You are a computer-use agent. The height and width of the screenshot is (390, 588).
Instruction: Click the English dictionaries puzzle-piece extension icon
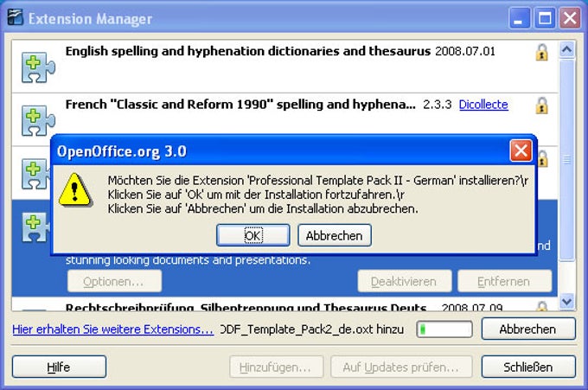(x=38, y=67)
